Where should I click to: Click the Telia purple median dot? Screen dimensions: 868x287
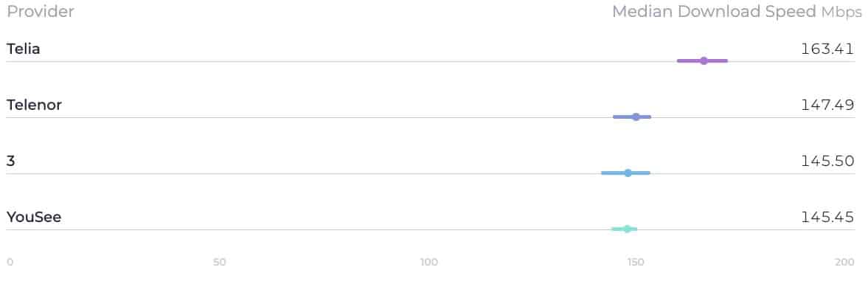pyautogui.click(x=704, y=60)
